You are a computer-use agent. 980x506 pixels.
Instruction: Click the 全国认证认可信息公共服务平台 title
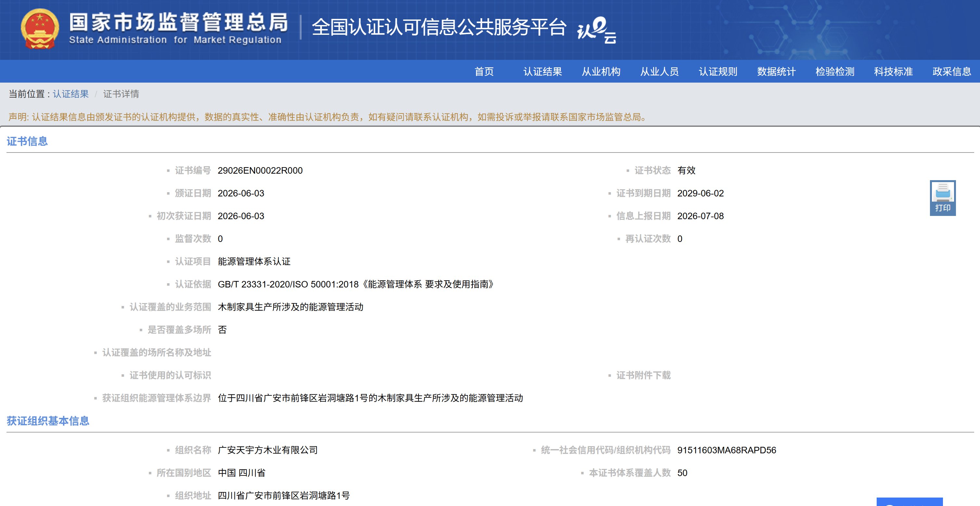pyautogui.click(x=439, y=27)
